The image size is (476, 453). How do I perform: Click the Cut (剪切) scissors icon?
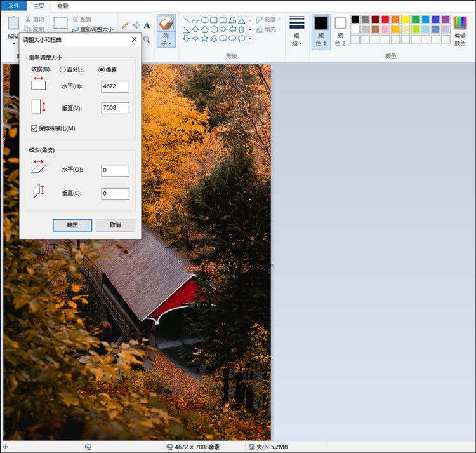click(29, 19)
